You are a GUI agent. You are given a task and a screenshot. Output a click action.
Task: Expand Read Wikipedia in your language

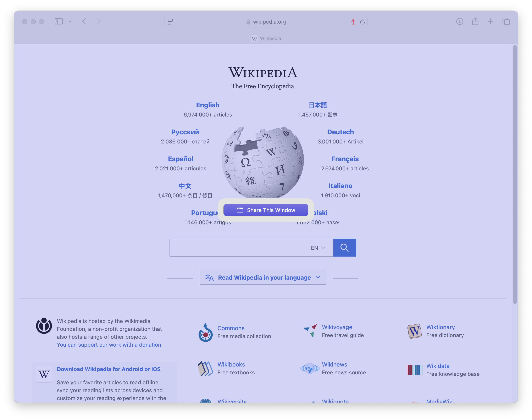(262, 277)
